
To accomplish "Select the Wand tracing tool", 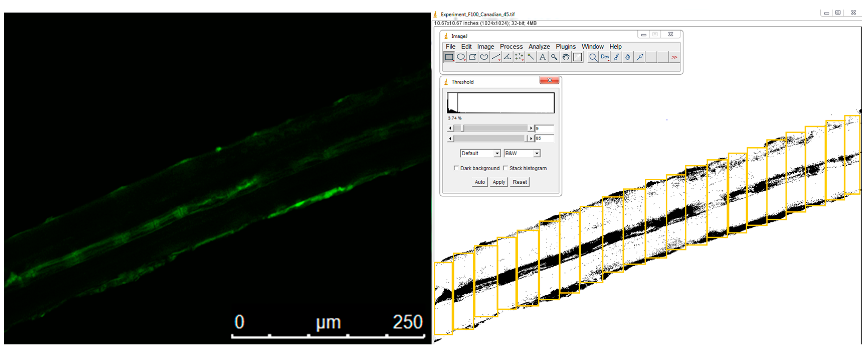I will click(531, 57).
